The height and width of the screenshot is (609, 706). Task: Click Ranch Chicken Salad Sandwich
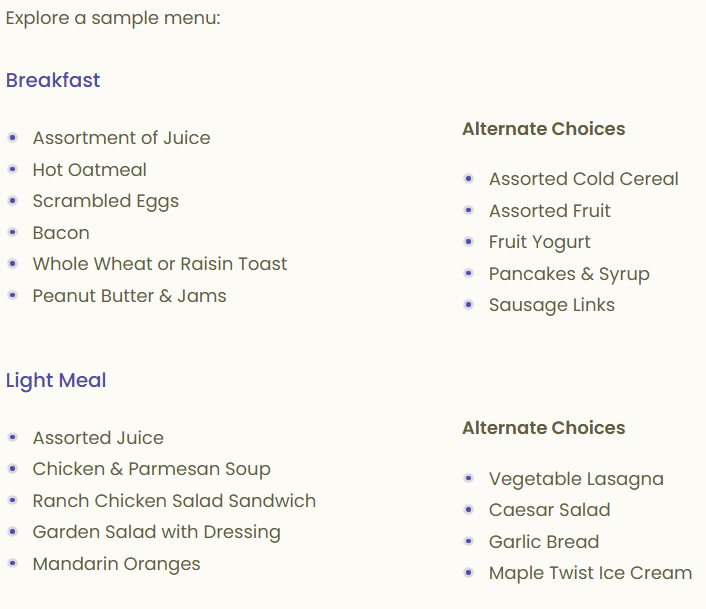174,501
